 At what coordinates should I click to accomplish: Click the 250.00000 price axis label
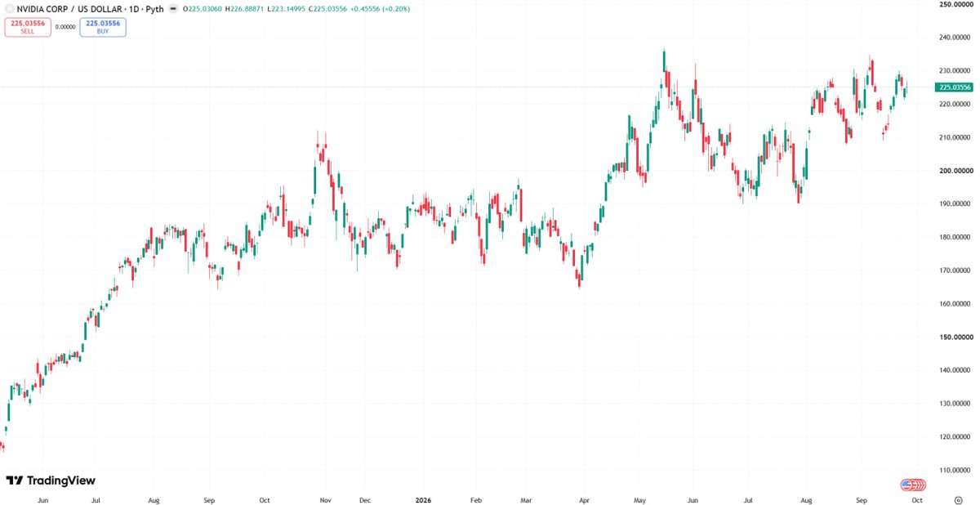coord(955,4)
